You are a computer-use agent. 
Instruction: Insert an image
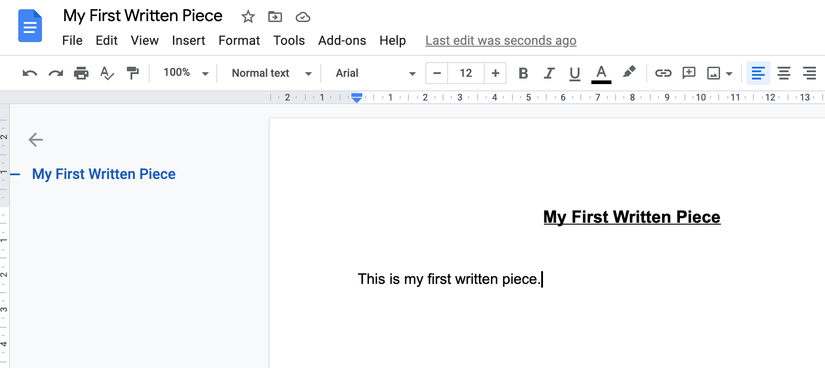tap(713, 73)
